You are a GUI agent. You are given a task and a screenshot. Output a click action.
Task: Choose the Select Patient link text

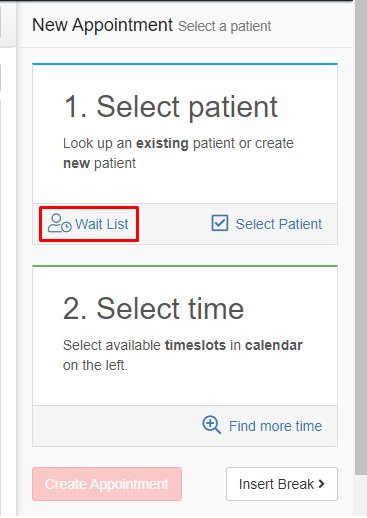pos(279,224)
